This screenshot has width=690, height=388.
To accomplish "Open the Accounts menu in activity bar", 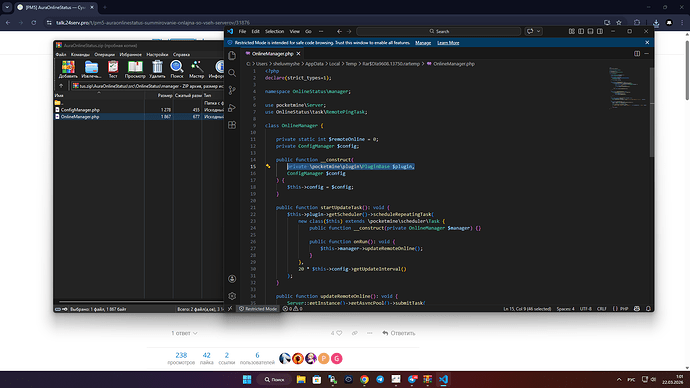I will (232, 279).
